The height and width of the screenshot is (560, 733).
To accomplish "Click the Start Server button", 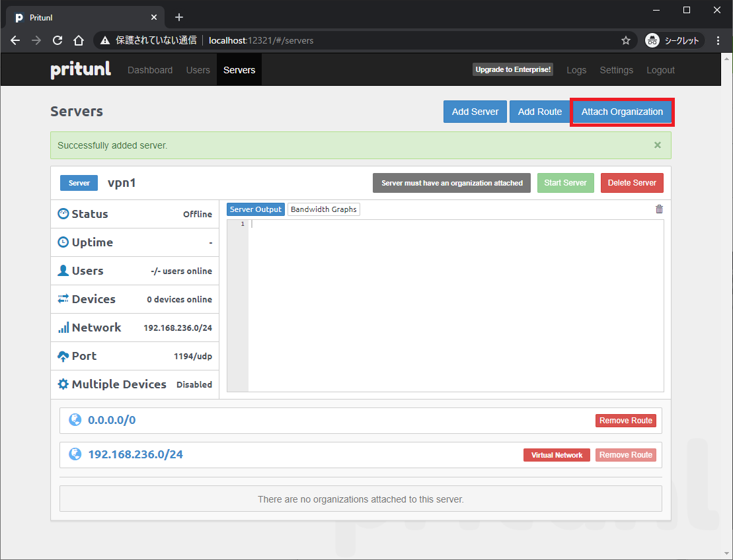I will tap(565, 183).
